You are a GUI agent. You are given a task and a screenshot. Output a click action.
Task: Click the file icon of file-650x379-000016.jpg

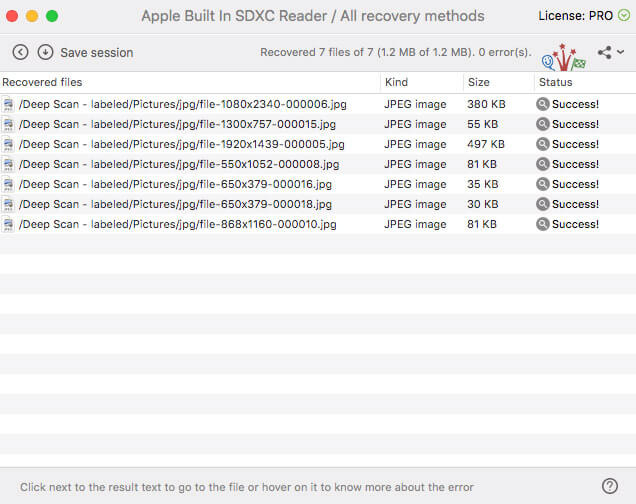click(8, 184)
